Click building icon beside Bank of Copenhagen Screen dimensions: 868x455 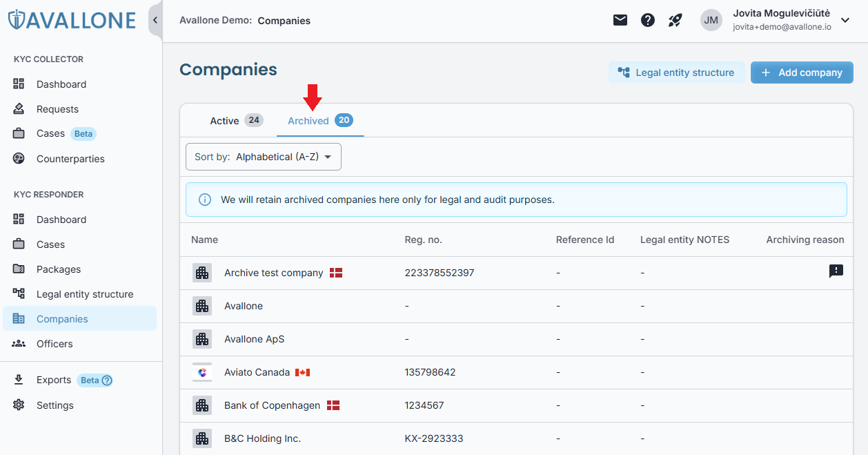point(202,405)
